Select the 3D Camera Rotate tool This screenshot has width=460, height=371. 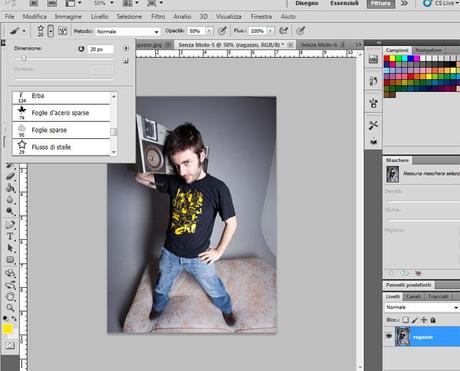(10, 285)
